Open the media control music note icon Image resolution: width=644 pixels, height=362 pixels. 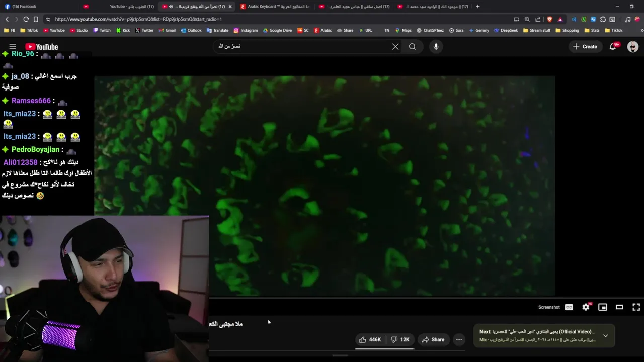628,19
